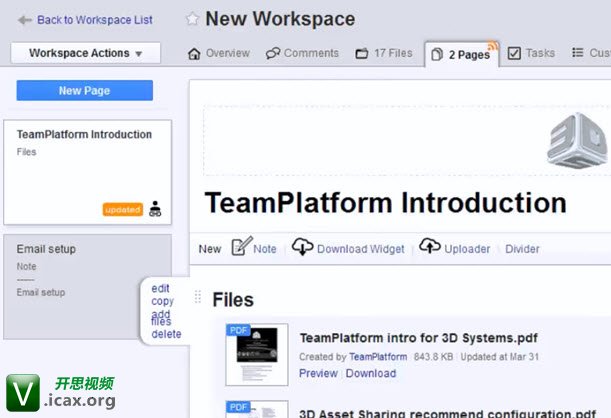Open the TeamPlatform creator profile link

[378, 356]
